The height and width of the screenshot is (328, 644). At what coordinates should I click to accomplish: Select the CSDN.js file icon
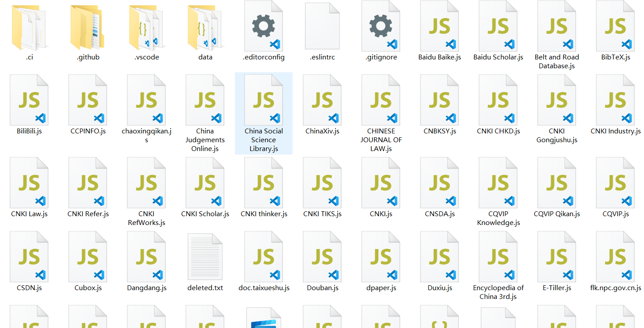[29, 256]
